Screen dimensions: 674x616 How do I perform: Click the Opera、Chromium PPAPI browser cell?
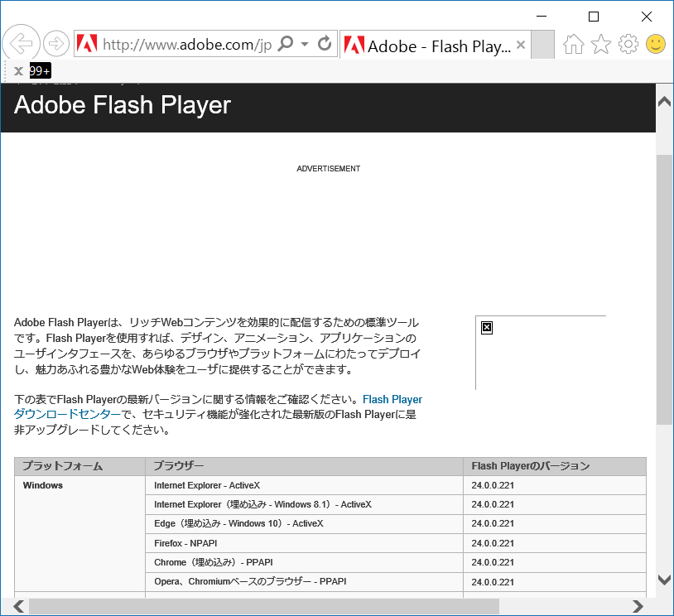coord(305,581)
